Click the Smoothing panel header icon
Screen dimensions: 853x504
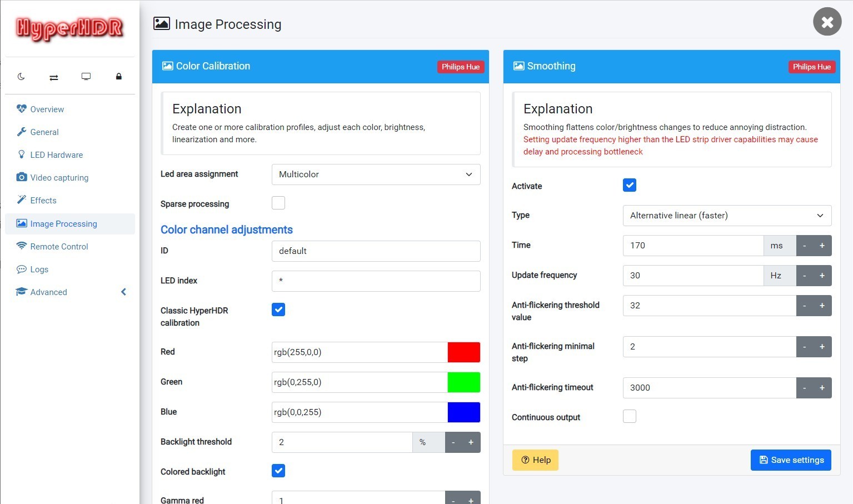[x=518, y=66]
